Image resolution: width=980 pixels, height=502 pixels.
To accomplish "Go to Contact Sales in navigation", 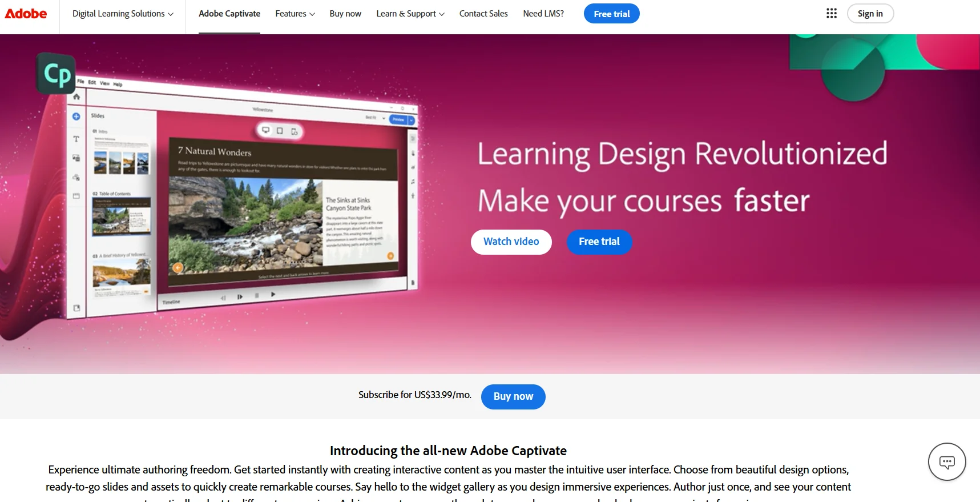I will tap(483, 14).
